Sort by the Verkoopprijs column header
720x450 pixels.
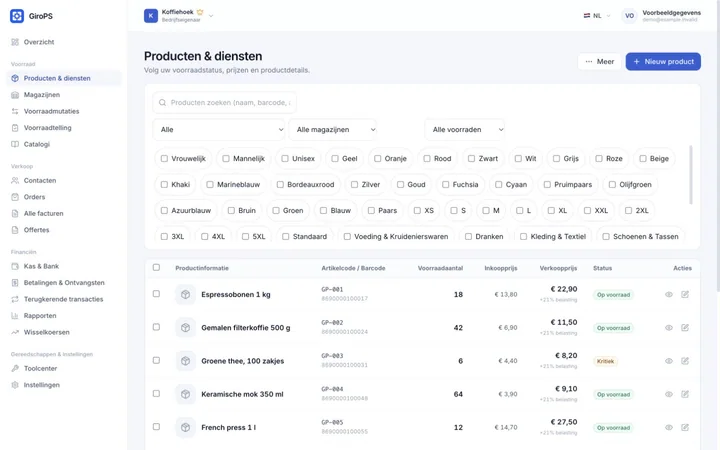pos(558,268)
